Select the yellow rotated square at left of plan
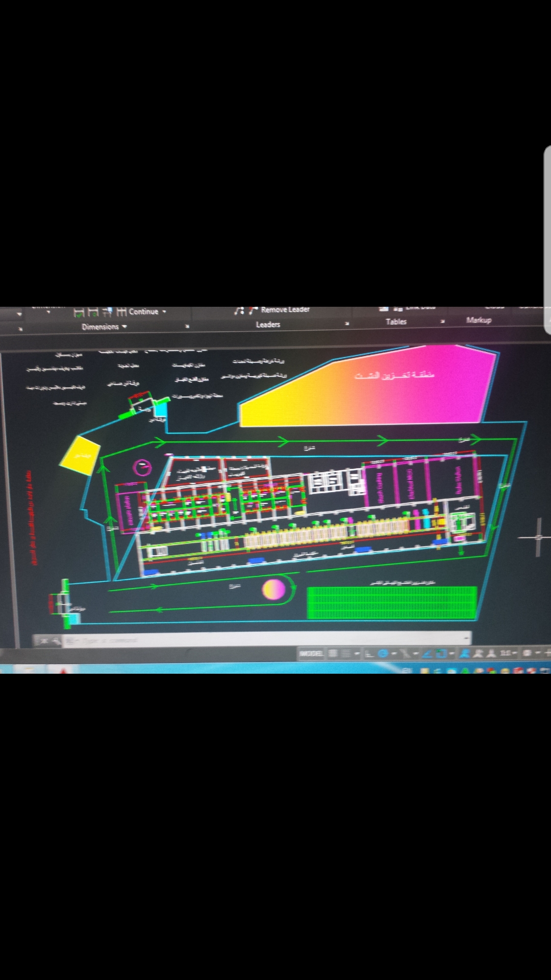Viewport: 551px width, 980px height. click(80, 455)
